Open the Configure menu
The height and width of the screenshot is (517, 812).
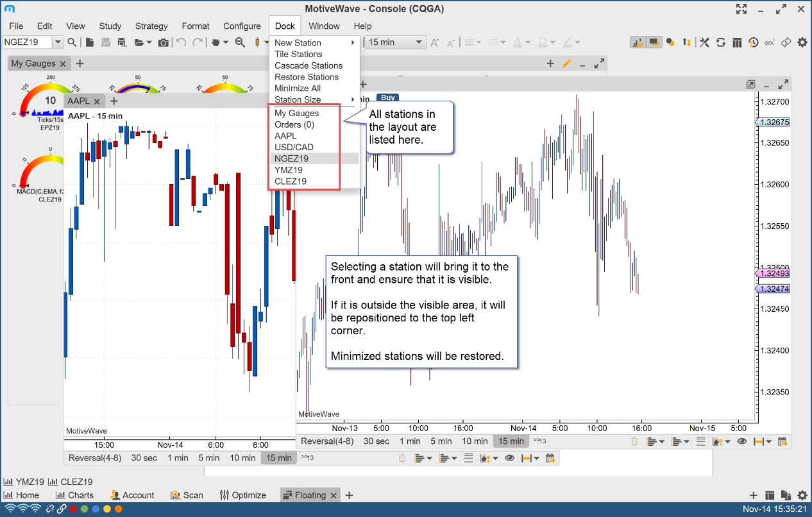tap(242, 26)
